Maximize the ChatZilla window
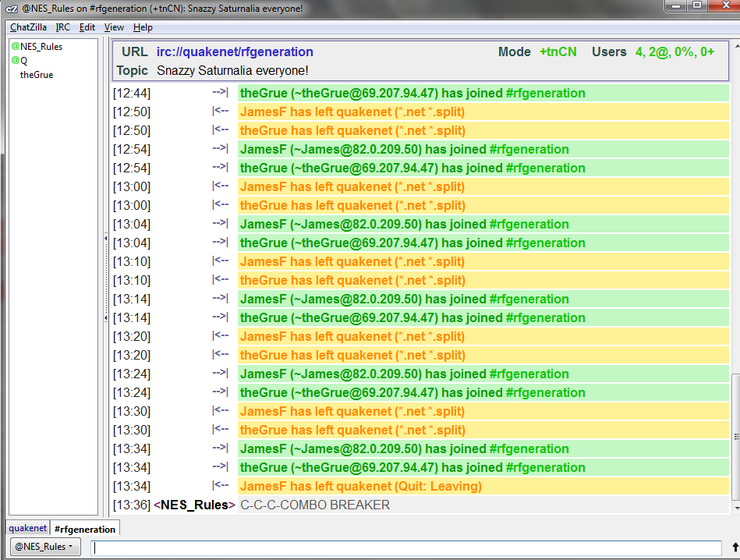Screen dimensions: 740x560 697,5
